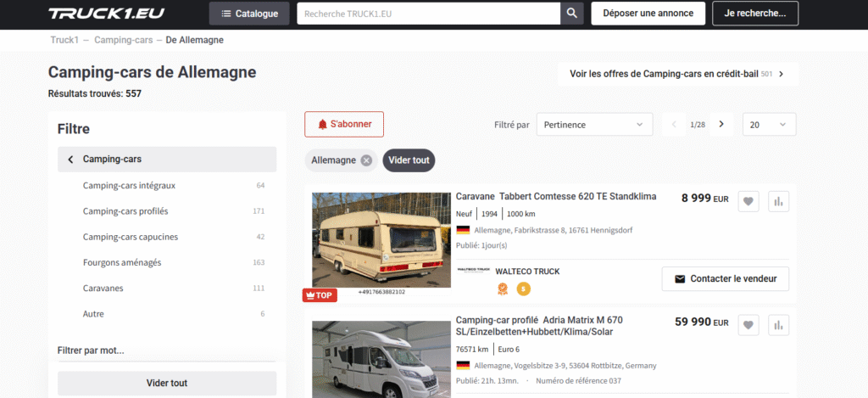Open the Catalogue menu
868x398 pixels.
(249, 14)
